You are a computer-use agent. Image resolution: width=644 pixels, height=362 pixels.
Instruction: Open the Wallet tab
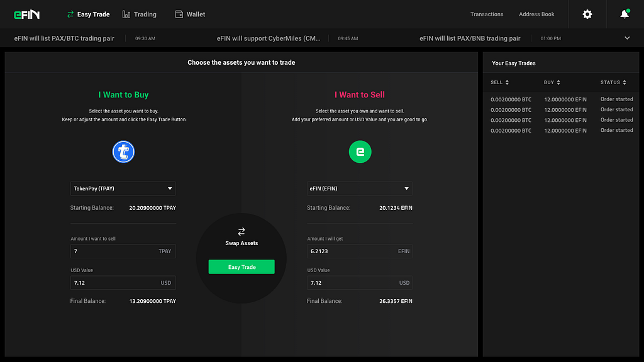[190, 14]
